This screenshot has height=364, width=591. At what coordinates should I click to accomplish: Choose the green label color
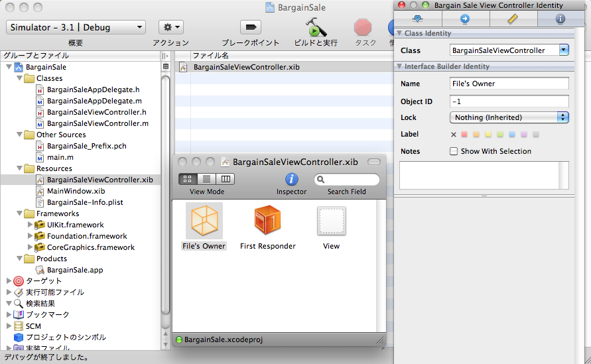tap(500, 134)
